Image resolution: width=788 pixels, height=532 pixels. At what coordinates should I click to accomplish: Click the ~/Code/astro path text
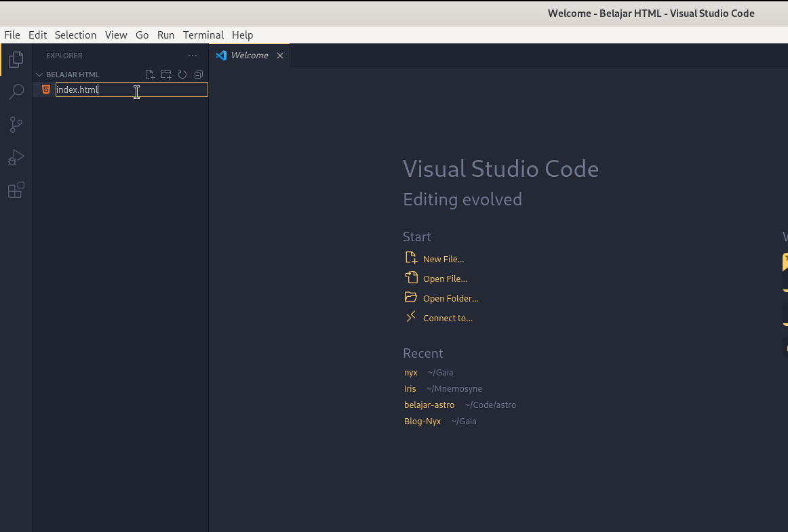[490, 405]
